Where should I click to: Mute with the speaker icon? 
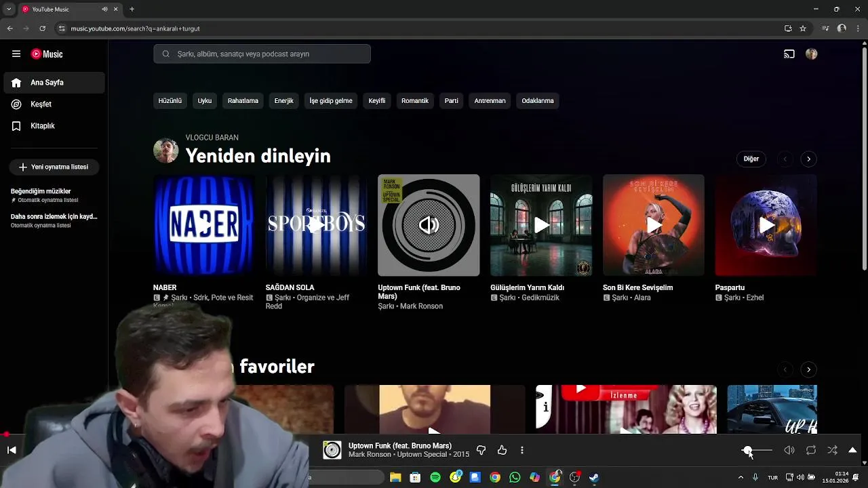click(789, 450)
